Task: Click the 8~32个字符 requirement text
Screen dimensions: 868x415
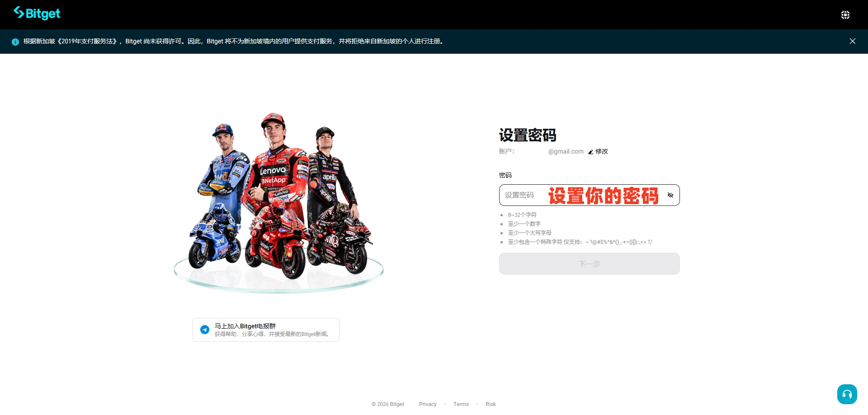Action: point(522,215)
